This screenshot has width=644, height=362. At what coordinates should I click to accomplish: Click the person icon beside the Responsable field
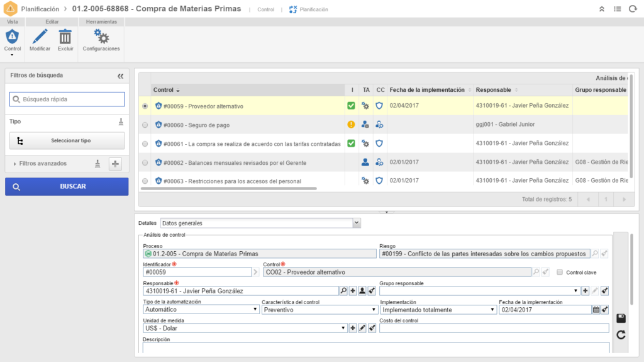coord(362,291)
